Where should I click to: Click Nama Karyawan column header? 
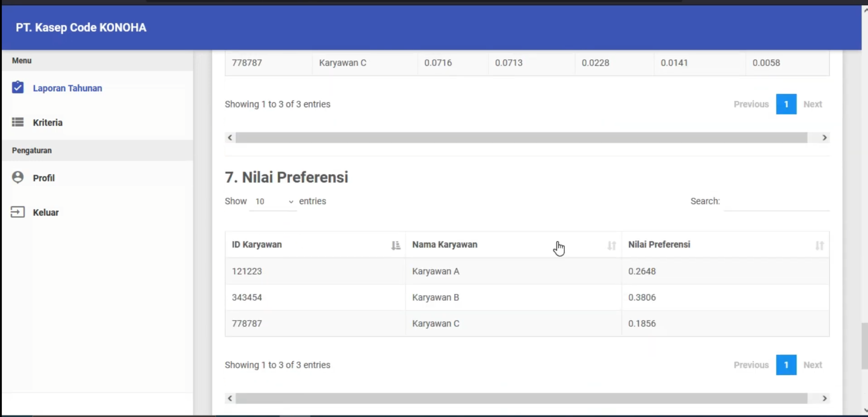click(513, 244)
